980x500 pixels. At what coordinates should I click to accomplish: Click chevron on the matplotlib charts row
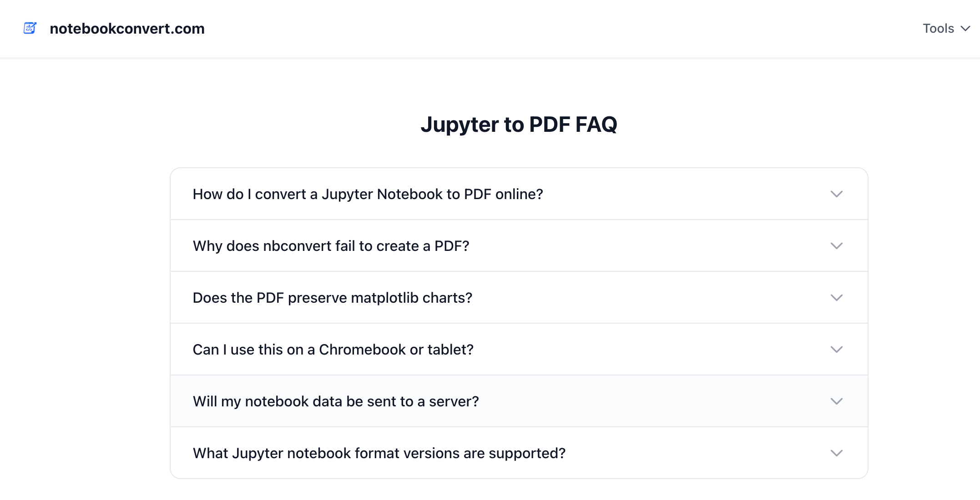[x=836, y=298]
